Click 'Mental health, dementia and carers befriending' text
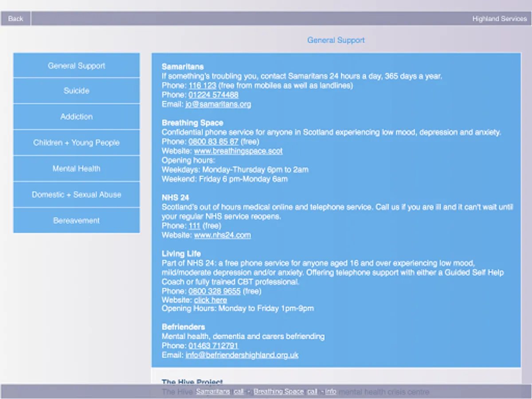 click(x=243, y=336)
